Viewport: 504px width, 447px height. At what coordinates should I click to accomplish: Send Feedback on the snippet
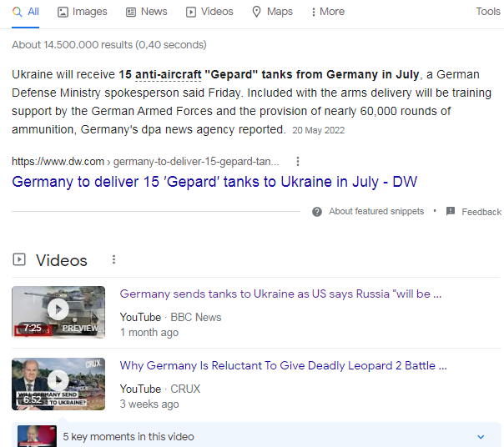point(481,212)
